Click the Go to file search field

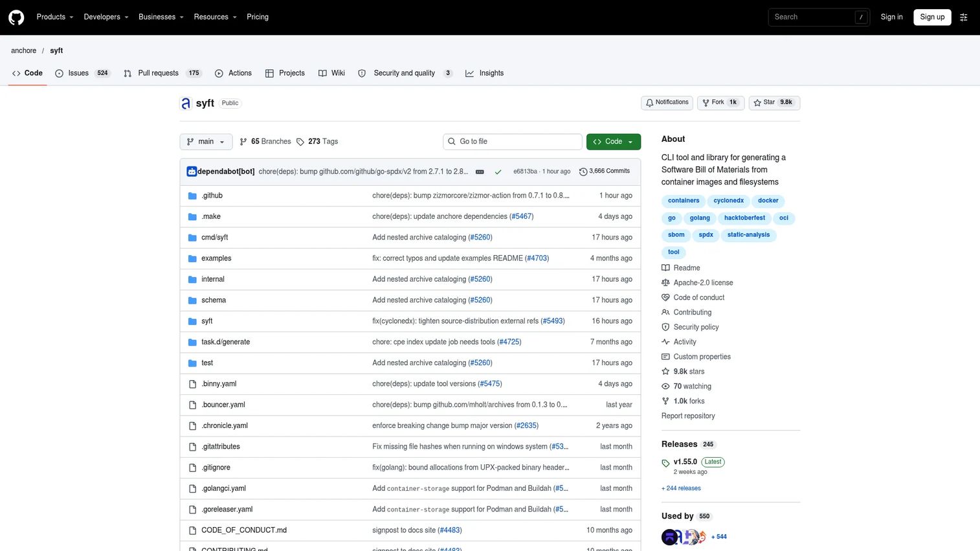pyautogui.click(x=513, y=142)
